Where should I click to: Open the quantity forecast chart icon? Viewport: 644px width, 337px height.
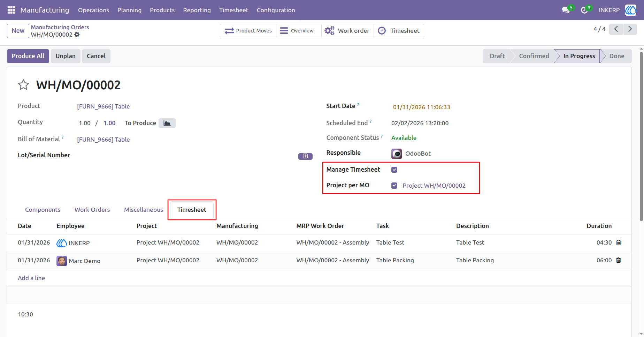(x=167, y=123)
